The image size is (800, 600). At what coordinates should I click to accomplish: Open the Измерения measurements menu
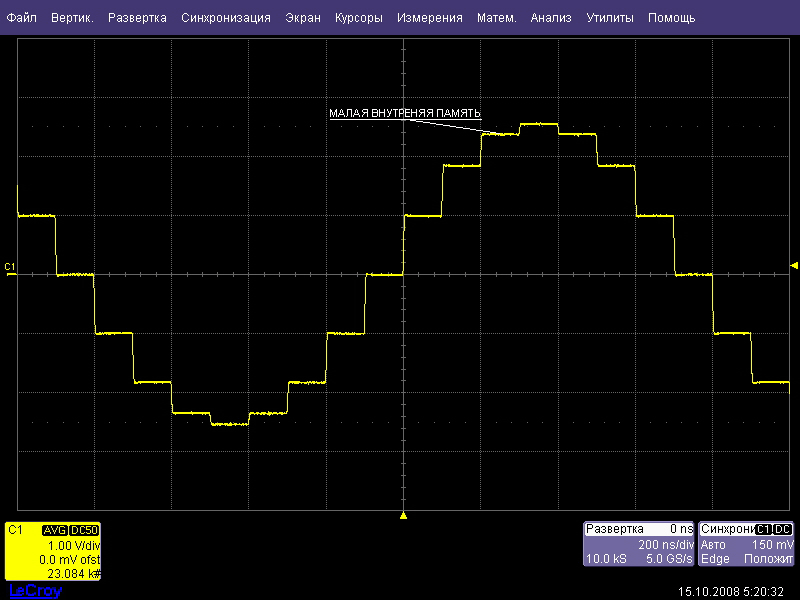click(429, 18)
